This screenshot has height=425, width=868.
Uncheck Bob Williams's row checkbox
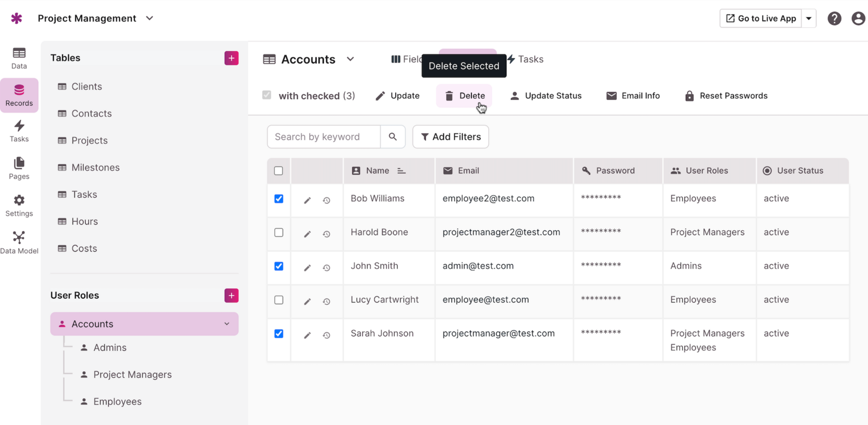coord(278,198)
